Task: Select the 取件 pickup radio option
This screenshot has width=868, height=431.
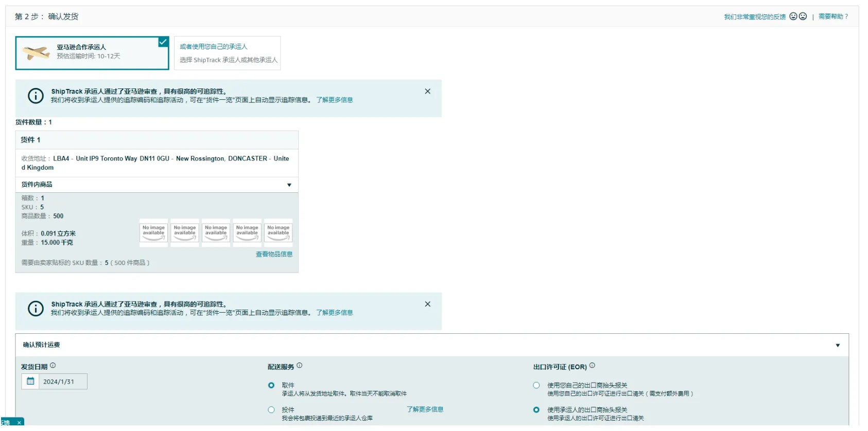Action: pyautogui.click(x=271, y=385)
